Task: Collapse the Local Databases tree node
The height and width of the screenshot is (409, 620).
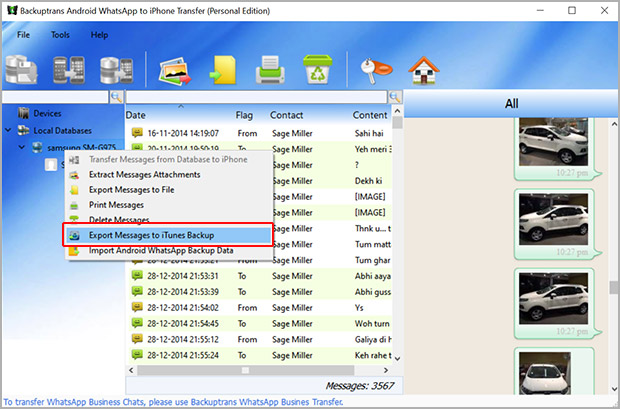Action: 10,130
